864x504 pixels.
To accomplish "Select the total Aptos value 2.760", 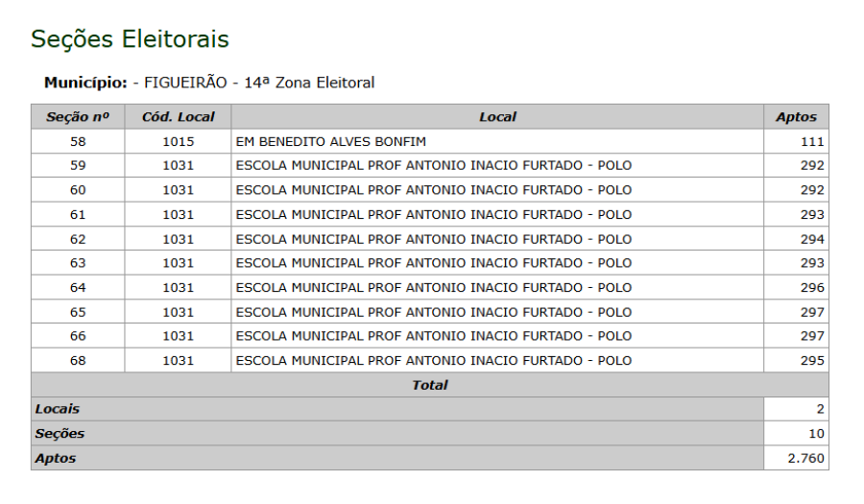I will click(805, 458).
